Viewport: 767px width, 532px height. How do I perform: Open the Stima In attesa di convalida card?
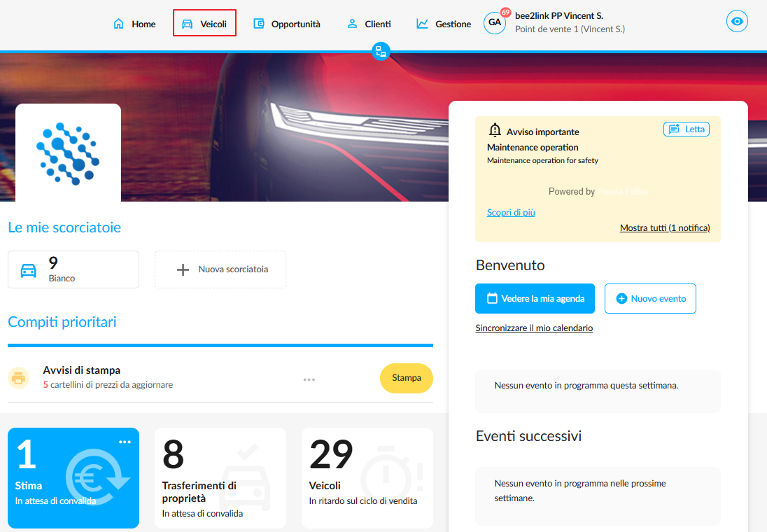[73, 478]
